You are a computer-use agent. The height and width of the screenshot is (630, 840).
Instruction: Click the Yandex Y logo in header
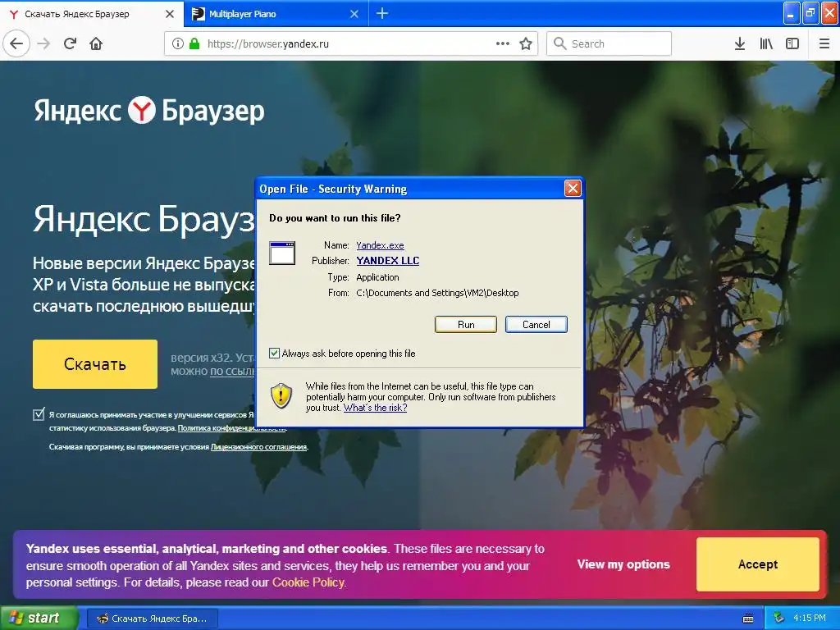point(141,110)
